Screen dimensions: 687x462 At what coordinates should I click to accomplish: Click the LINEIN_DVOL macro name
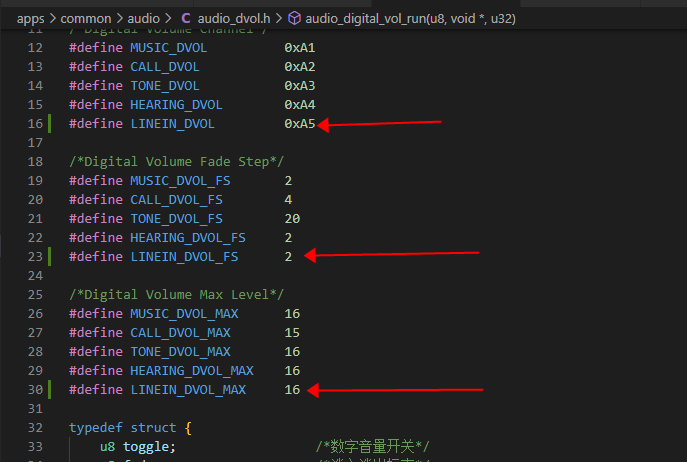pyautogui.click(x=173, y=124)
